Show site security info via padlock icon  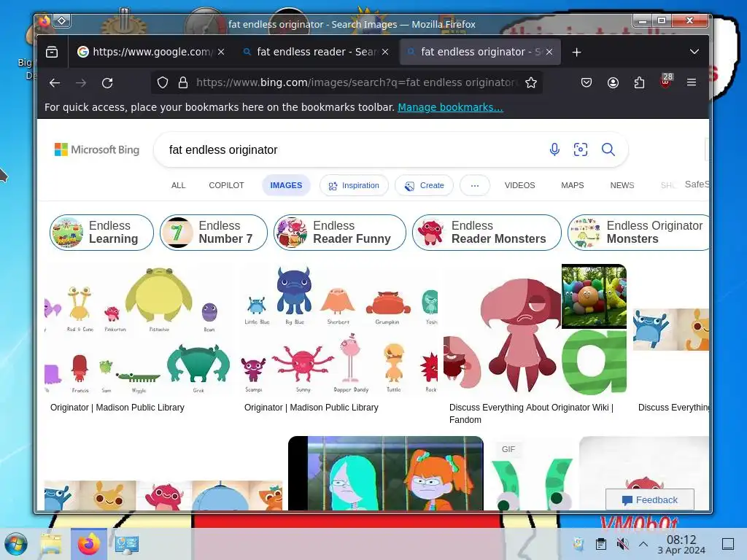(x=182, y=83)
